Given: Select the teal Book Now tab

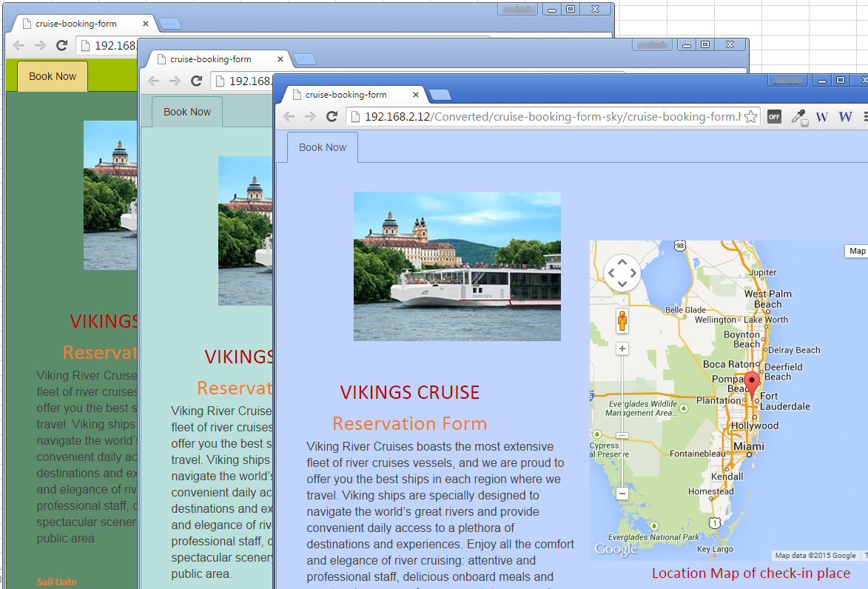Looking at the screenshot, I should (187, 112).
